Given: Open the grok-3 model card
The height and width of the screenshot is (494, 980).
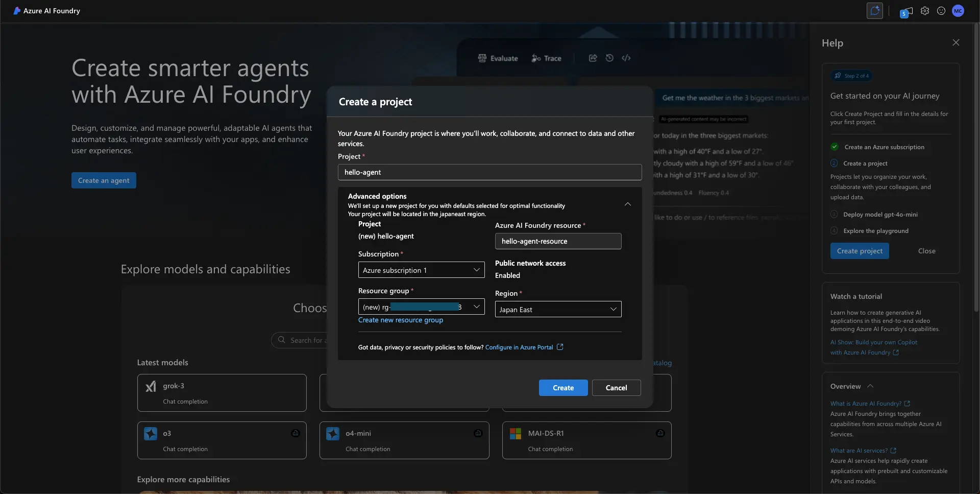Looking at the screenshot, I should 222,393.
